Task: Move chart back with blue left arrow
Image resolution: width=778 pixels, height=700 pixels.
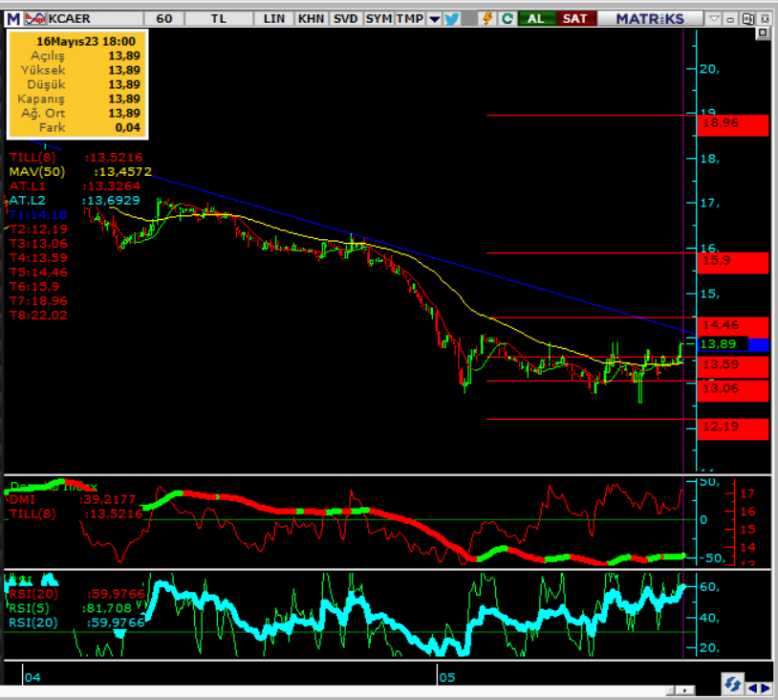Action: [x=752, y=689]
